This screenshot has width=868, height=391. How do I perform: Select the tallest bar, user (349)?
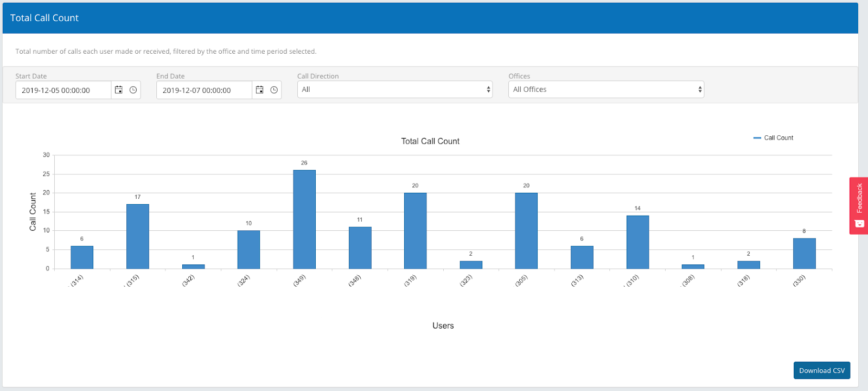tap(304, 219)
